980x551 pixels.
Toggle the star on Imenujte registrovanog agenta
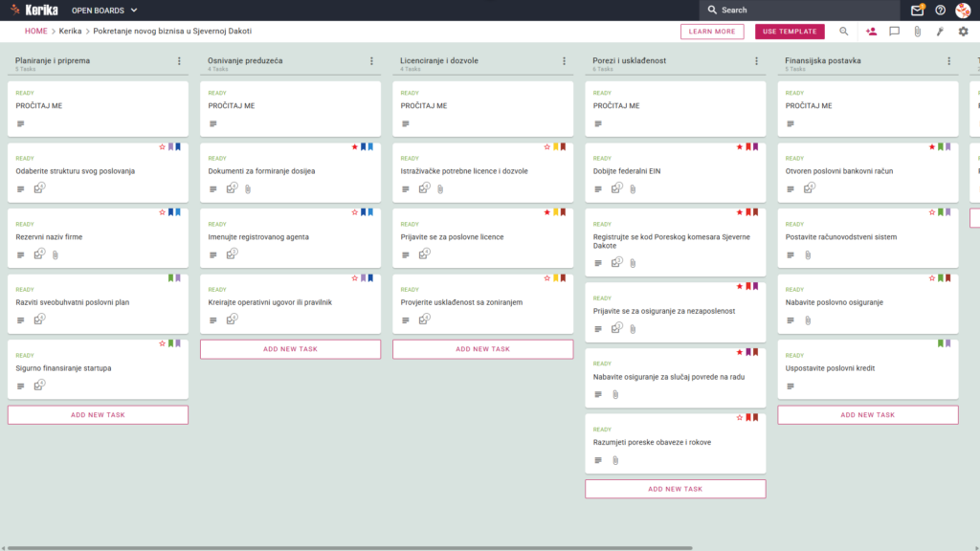[x=354, y=212]
